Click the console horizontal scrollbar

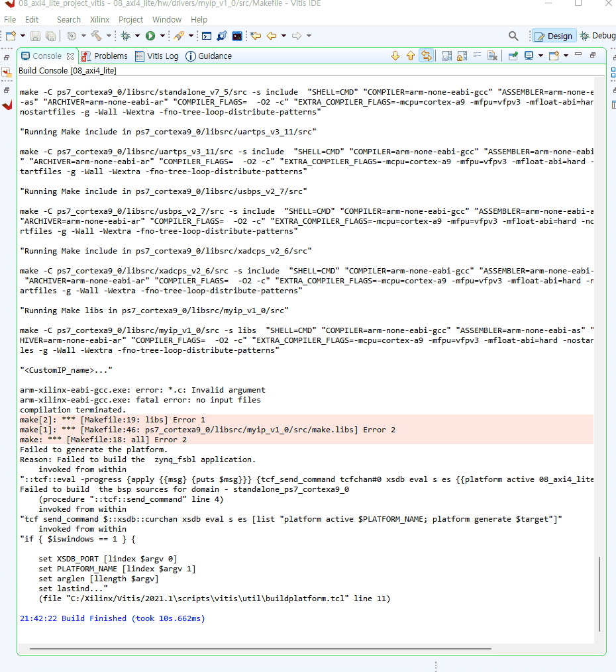(260, 649)
